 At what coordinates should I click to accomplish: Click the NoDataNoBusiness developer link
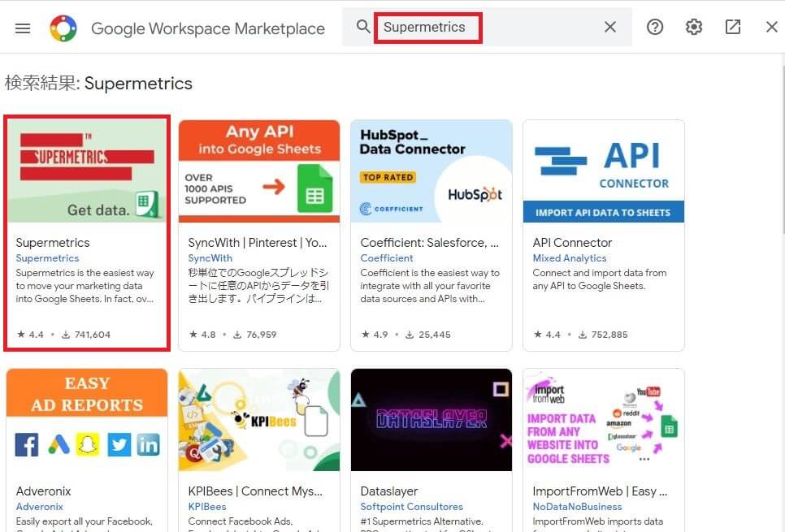(x=577, y=507)
